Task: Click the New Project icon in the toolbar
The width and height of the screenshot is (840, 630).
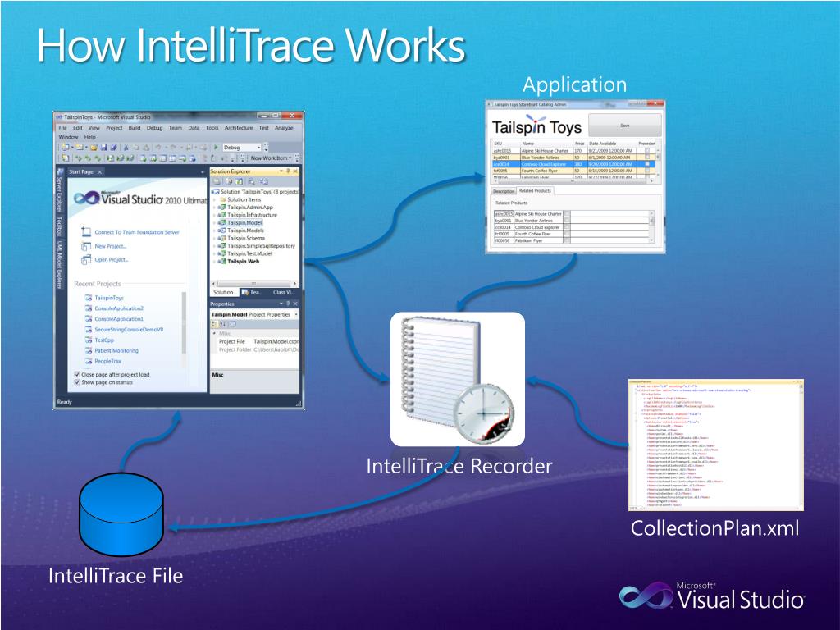Action: pos(66,148)
